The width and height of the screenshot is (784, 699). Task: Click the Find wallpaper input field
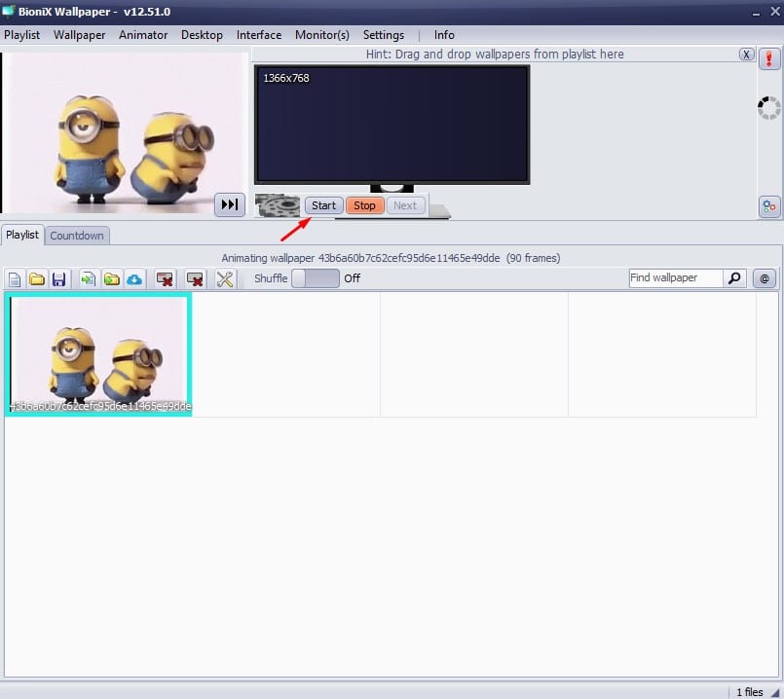click(x=676, y=277)
